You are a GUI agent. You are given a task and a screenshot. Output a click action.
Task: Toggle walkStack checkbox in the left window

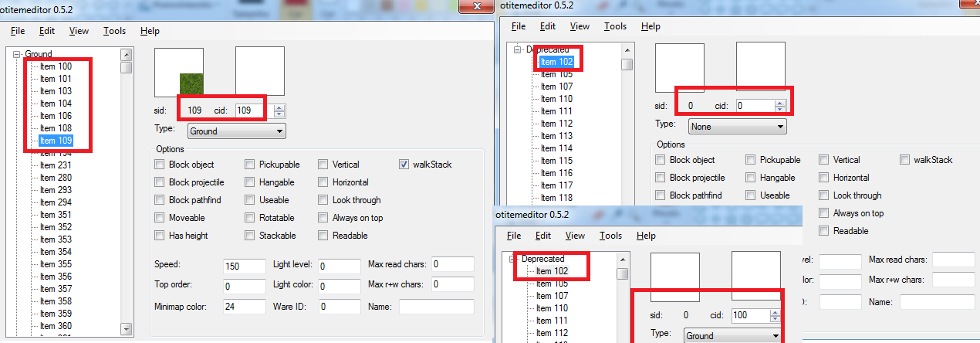point(404,165)
